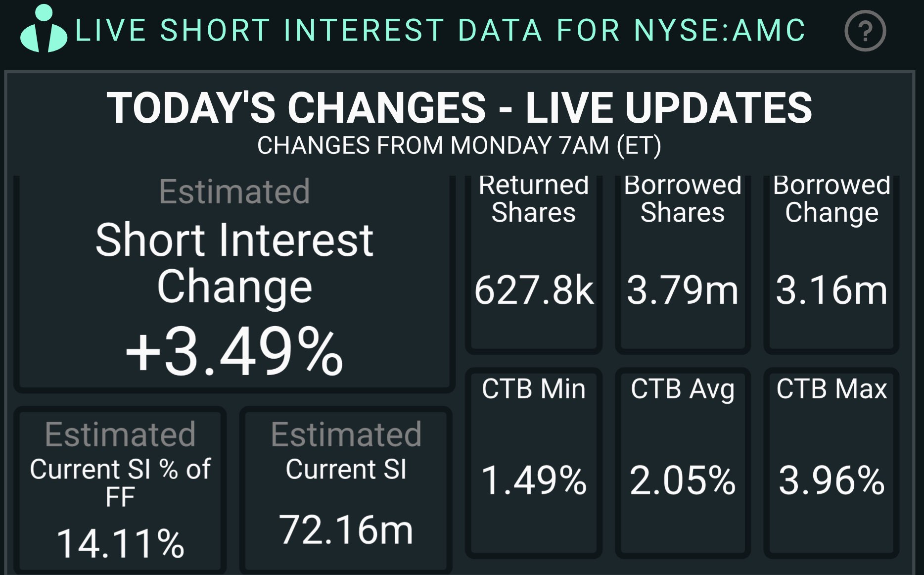Click the 627.8k returned shares value
The image size is (924, 575).
[534, 290]
